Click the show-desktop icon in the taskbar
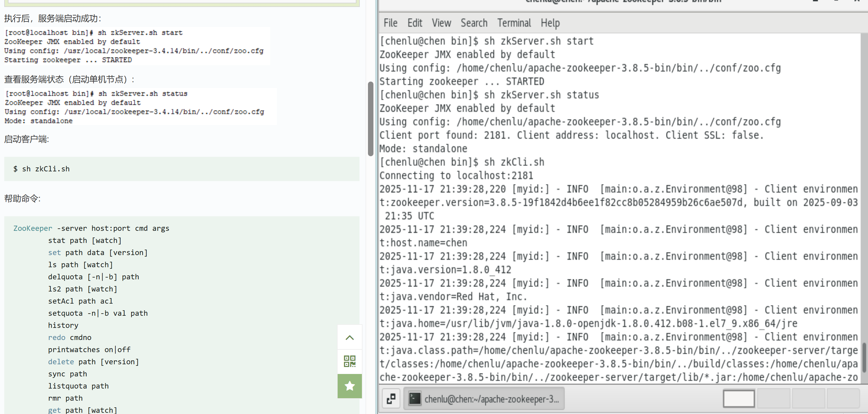868x414 pixels. (391, 399)
